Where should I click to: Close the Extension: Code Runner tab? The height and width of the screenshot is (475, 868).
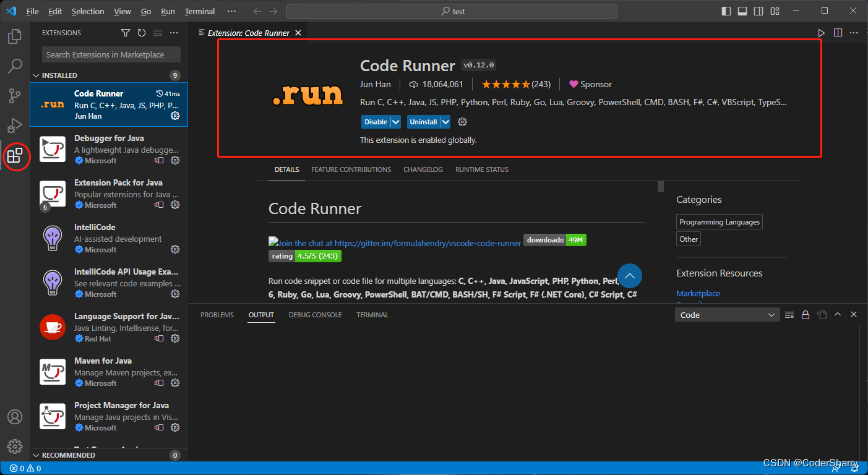click(x=298, y=33)
